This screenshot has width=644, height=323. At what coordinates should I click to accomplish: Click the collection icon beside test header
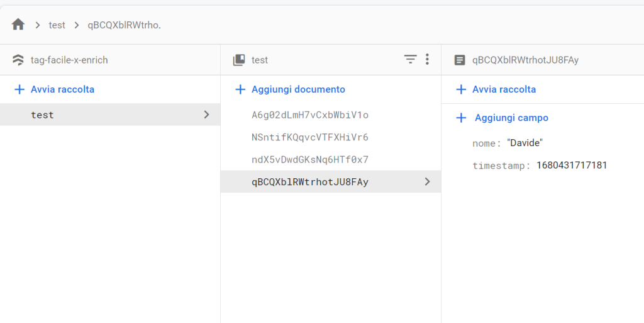[x=239, y=60]
